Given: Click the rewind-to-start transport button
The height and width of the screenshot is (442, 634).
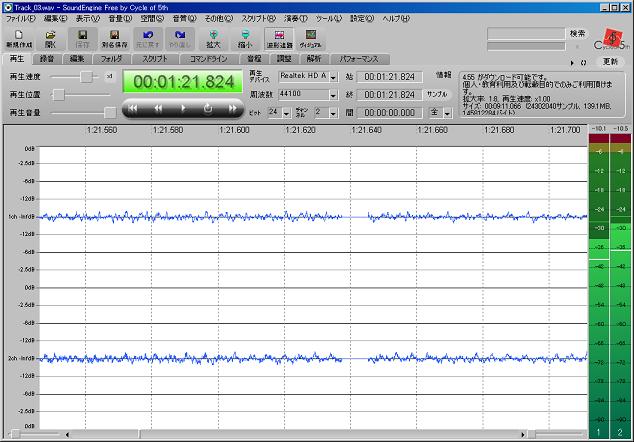Looking at the screenshot, I should pos(134,107).
